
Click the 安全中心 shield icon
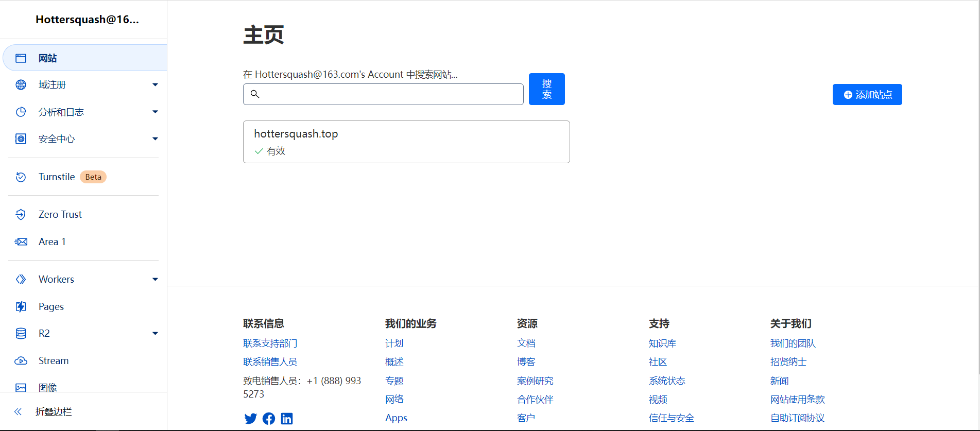click(21, 139)
